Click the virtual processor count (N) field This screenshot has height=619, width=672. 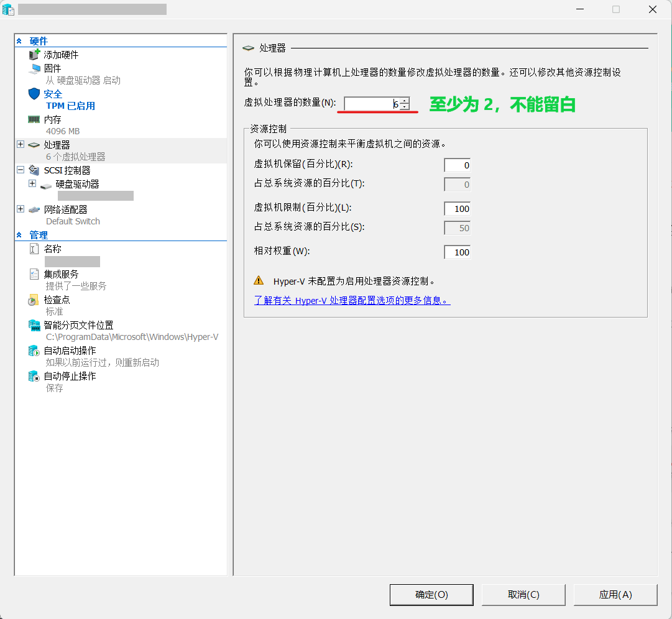372,104
